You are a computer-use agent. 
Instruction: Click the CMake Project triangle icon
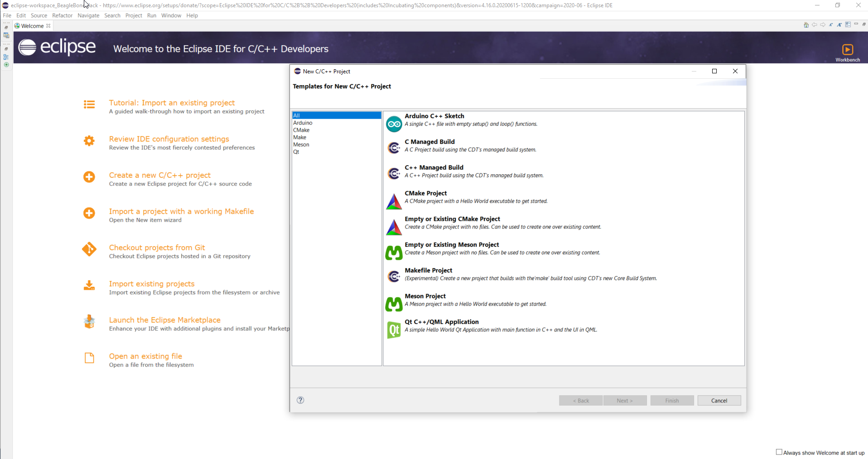point(394,201)
